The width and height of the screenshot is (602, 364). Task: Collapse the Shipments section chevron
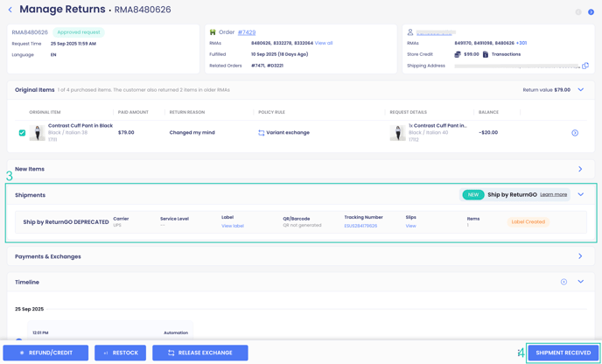pos(580,194)
